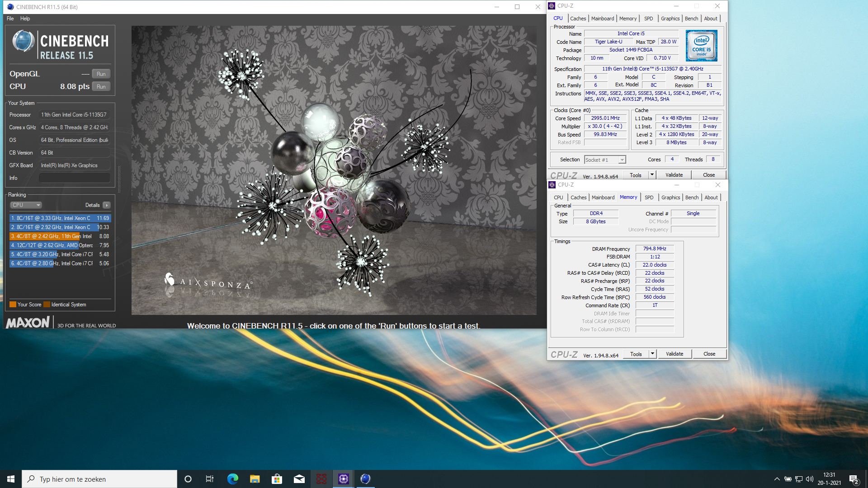
Task: Open the Socket #1 selection dropdown
Action: pos(605,160)
